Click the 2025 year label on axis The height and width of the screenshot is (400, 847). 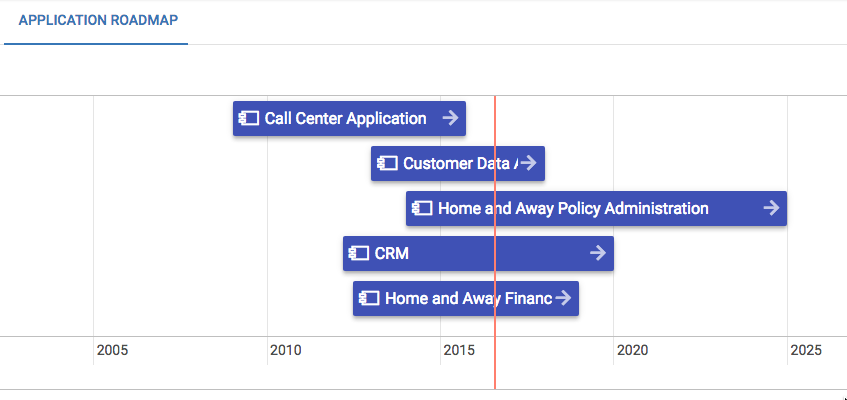pyautogui.click(x=806, y=351)
